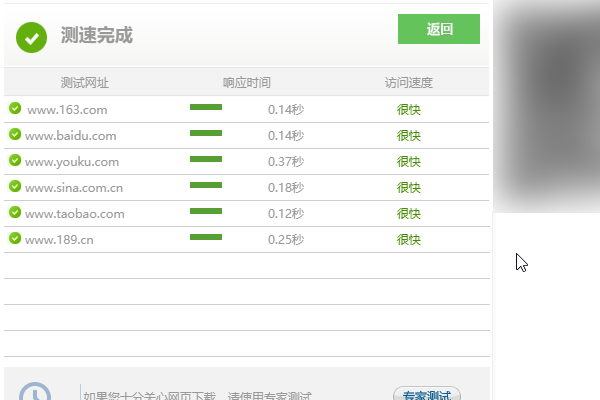Click 很快 rating in the www.taobao.com row
The height and width of the screenshot is (400, 600).
pyautogui.click(x=409, y=214)
